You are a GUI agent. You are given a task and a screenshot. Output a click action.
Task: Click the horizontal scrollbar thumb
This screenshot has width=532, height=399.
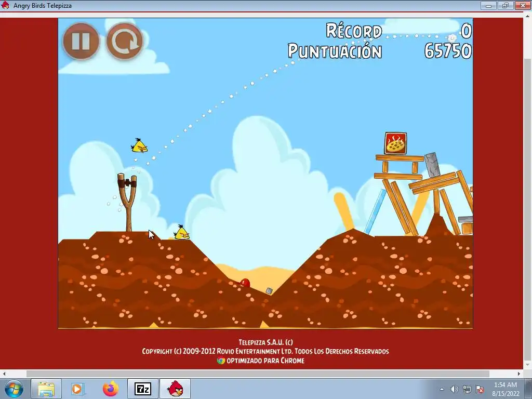coord(258,374)
